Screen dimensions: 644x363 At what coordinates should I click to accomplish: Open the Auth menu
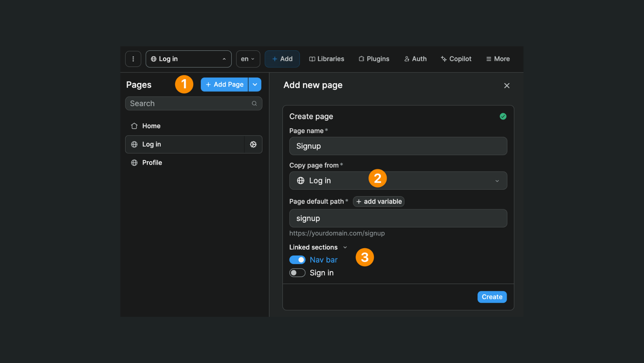coord(415,59)
